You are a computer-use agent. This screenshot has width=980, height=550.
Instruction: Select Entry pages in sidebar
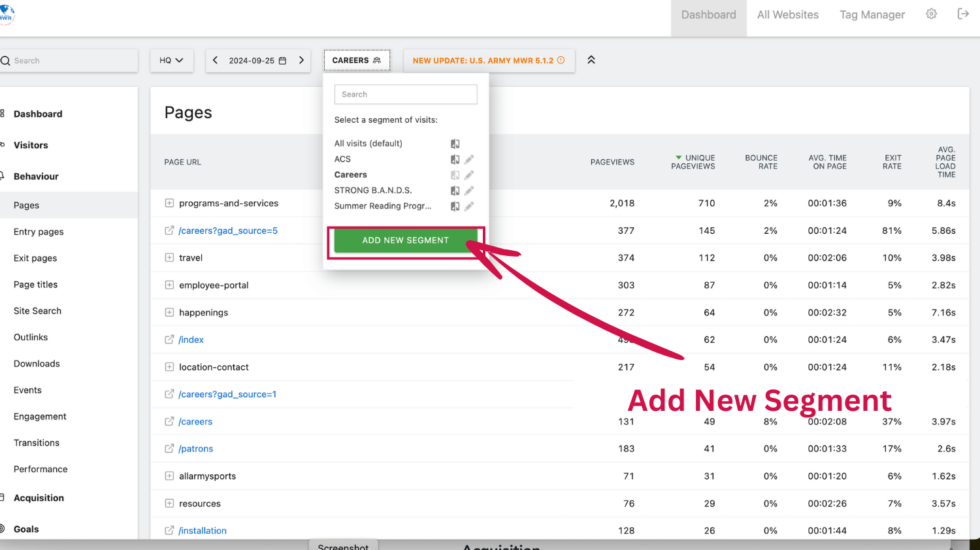39,232
